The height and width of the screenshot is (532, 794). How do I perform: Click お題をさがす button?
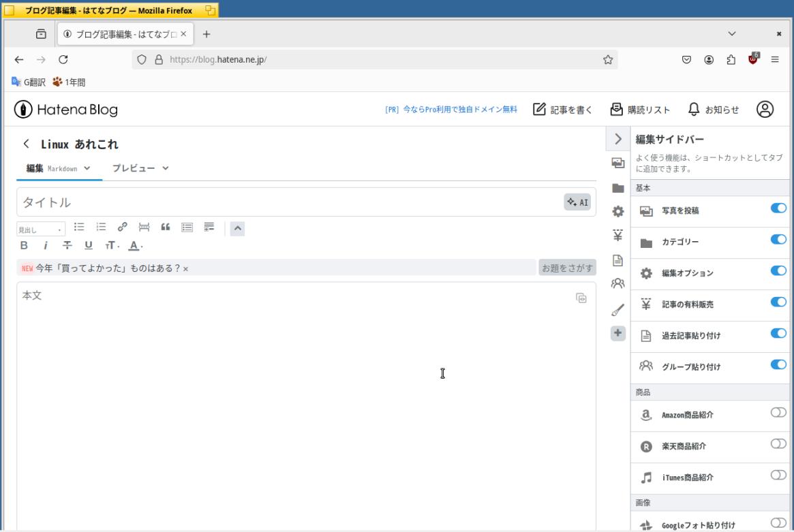pos(567,268)
